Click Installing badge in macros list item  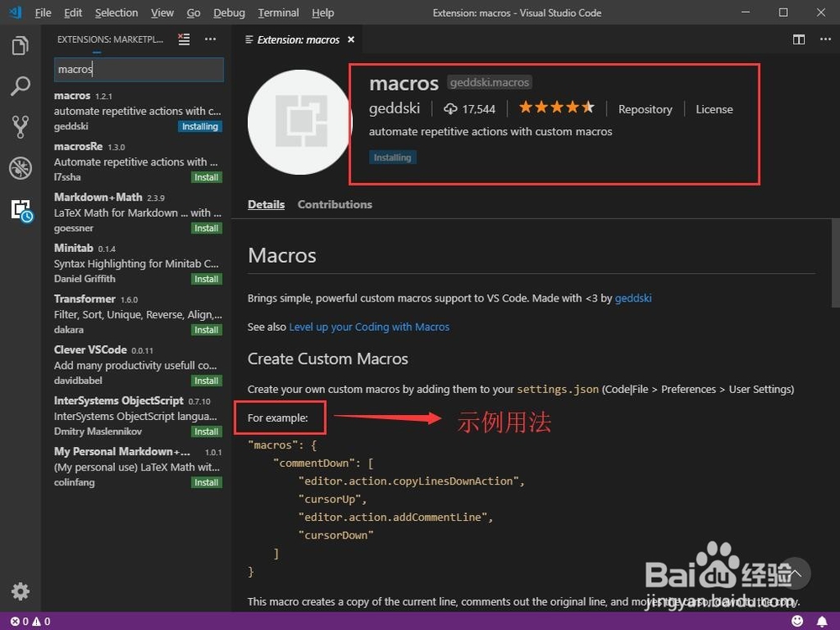(200, 127)
